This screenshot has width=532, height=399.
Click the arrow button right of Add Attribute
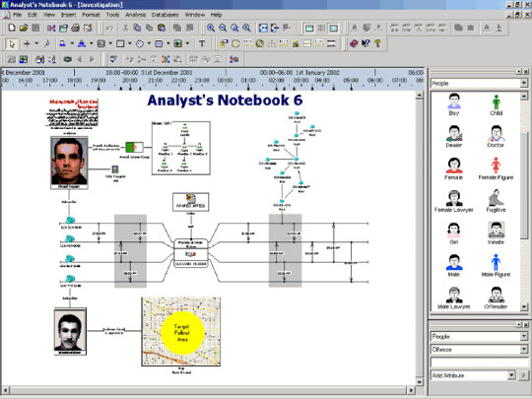tap(524, 375)
